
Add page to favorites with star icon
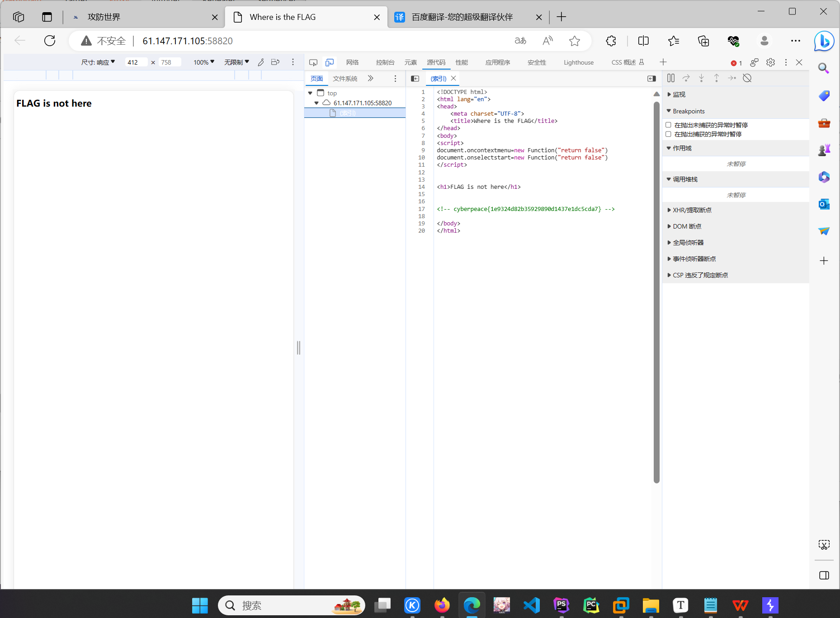click(x=575, y=41)
